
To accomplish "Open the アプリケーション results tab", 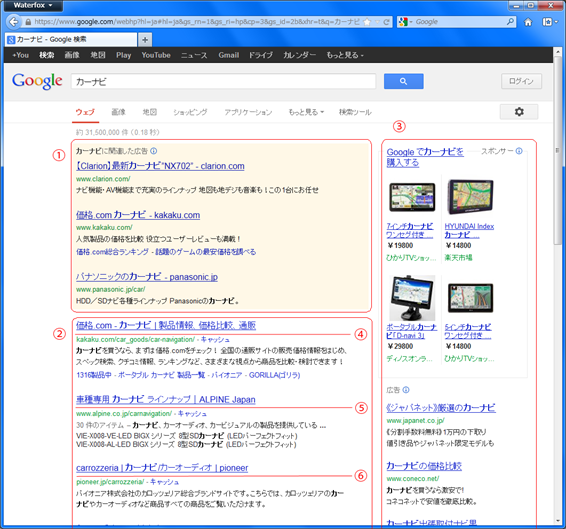I will tap(248, 112).
